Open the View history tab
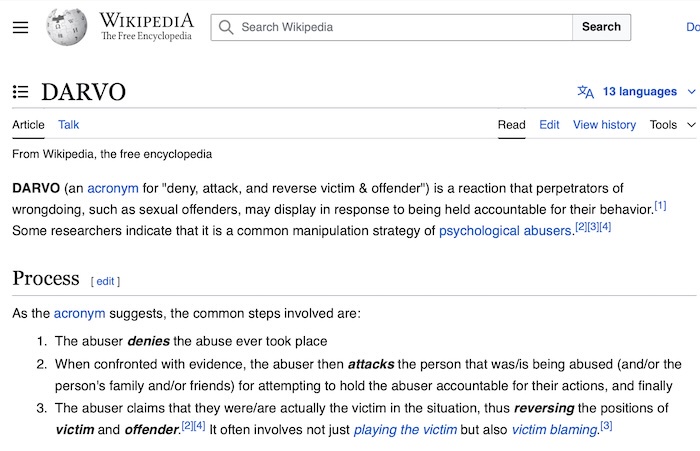Viewport: 700px width, 451px height. 604,125
